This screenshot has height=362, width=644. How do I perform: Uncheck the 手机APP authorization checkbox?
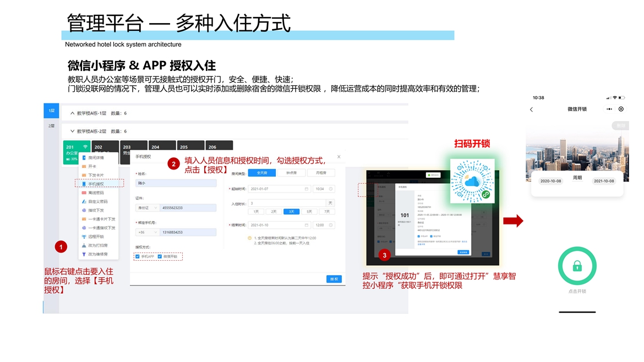[x=138, y=256]
